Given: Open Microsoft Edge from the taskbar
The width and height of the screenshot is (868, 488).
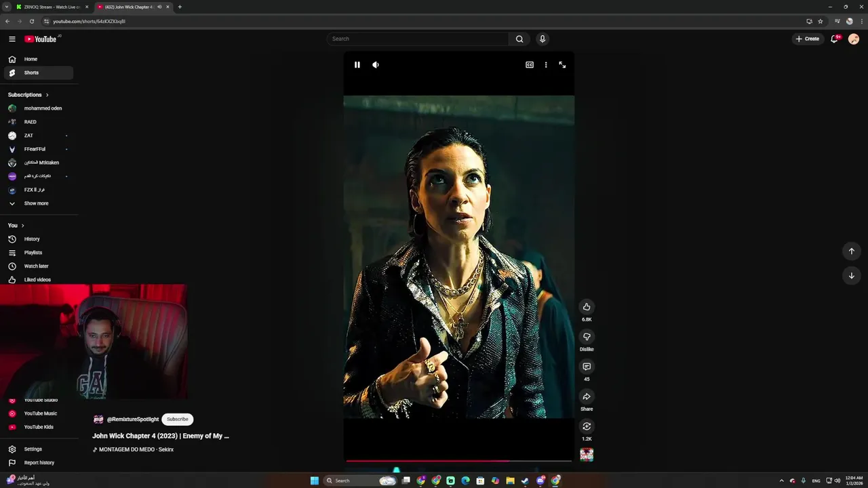Looking at the screenshot, I should pos(465,481).
